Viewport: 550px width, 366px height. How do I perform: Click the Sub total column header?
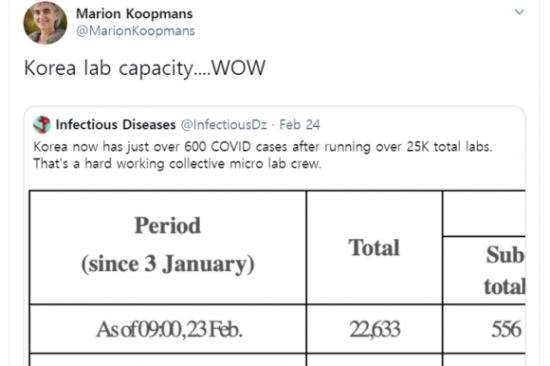click(x=484, y=270)
